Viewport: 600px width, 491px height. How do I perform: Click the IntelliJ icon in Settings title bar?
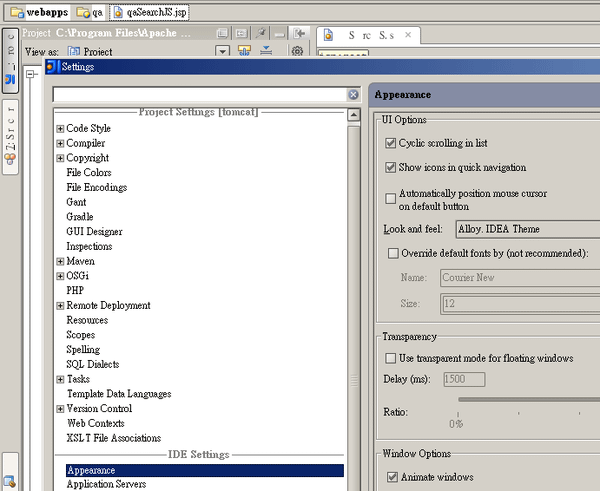click(51, 67)
